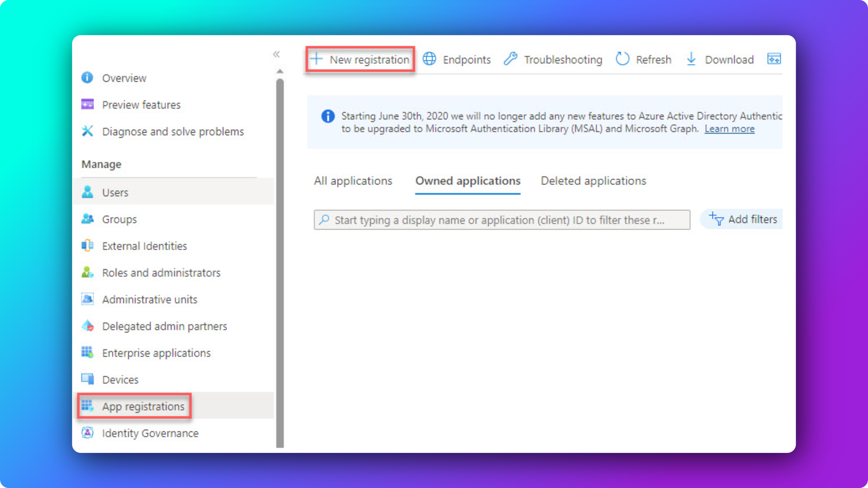
Task: Go to Users in Manage section
Action: click(174, 192)
